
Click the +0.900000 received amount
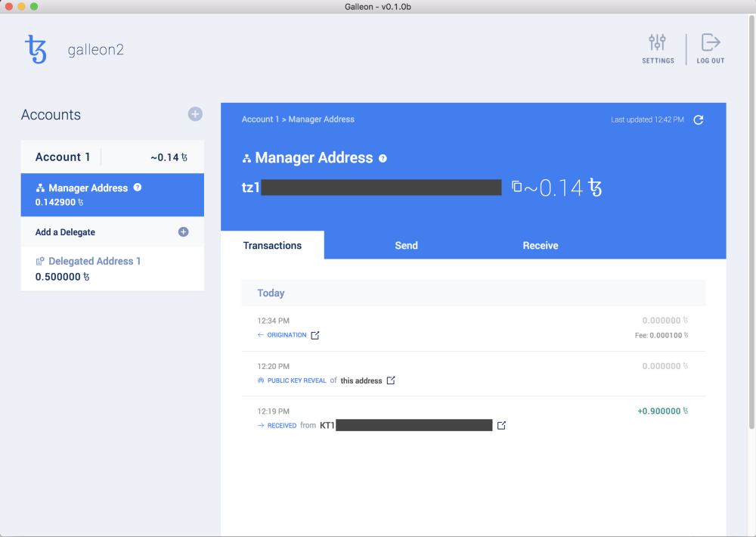point(662,411)
